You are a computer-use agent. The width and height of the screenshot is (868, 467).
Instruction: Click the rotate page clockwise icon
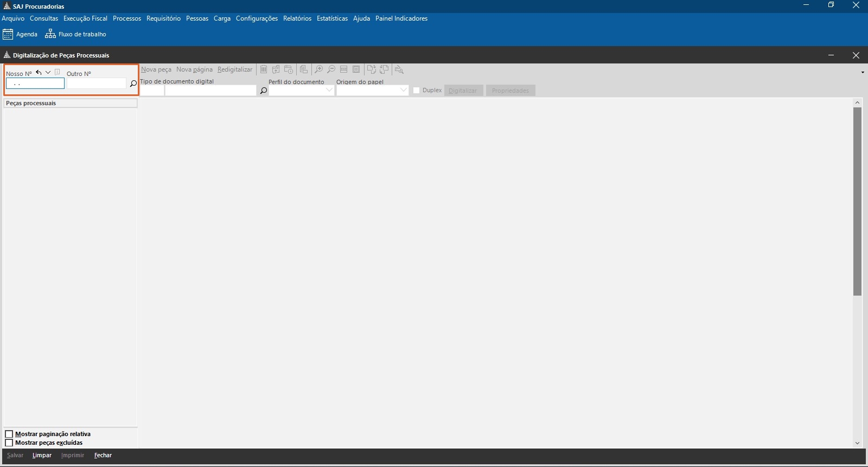372,69
